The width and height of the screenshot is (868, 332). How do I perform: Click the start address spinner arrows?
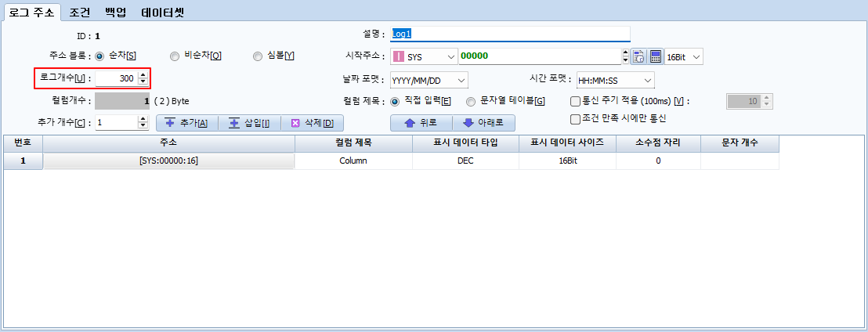[x=625, y=56]
